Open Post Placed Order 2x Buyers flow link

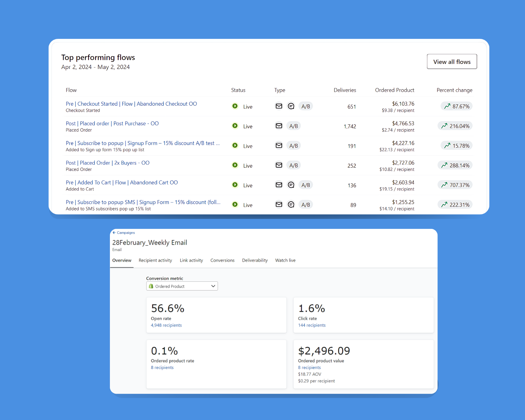107,163
